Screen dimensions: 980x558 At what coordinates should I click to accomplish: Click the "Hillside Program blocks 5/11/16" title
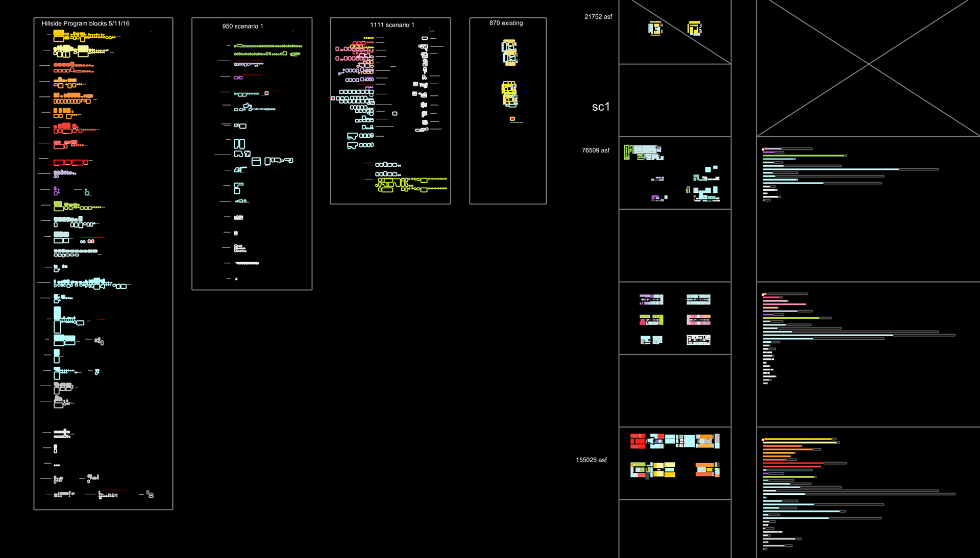tap(85, 23)
